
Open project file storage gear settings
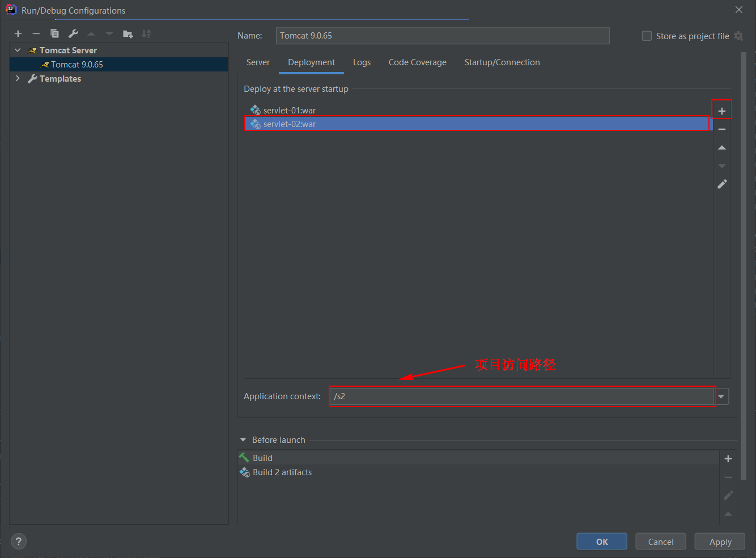738,36
